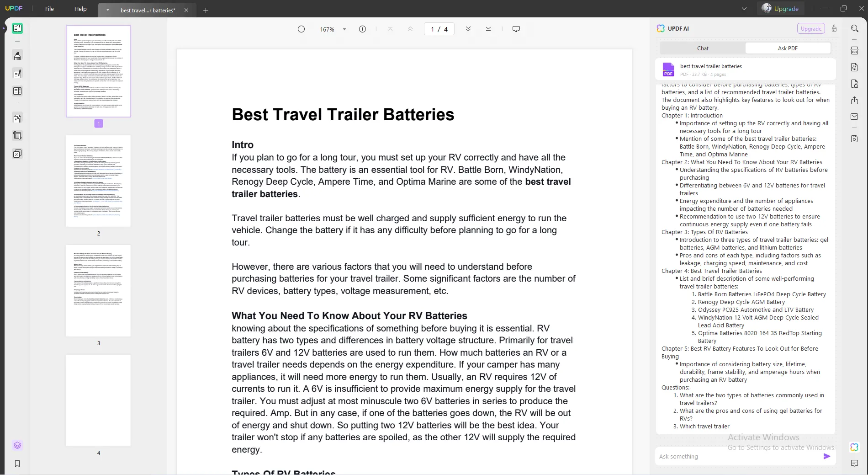Open the tab list dropdown arrow

[744, 9]
